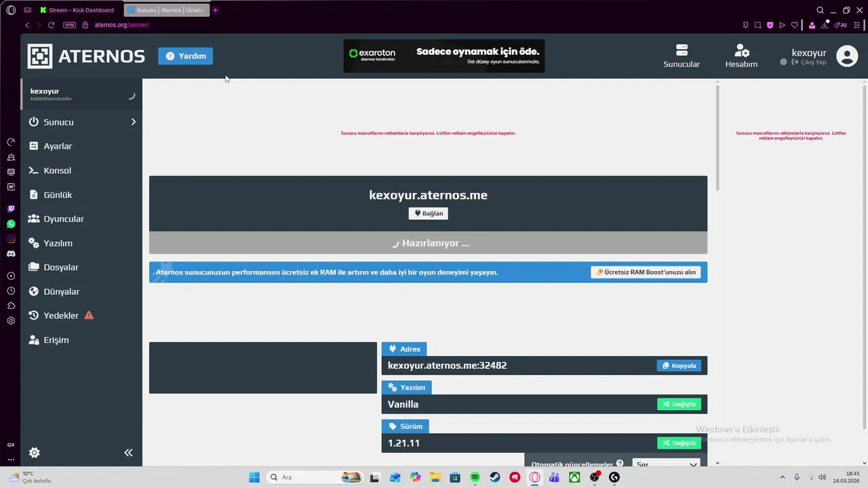Click the Yardım help button
Image resolution: width=868 pixels, height=488 pixels.
[x=186, y=56]
